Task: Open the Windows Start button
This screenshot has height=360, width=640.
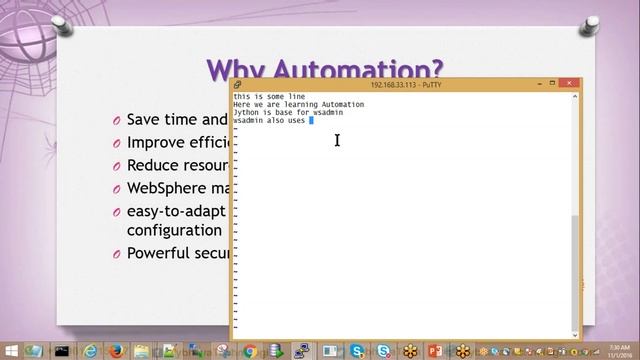Action: (11, 351)
